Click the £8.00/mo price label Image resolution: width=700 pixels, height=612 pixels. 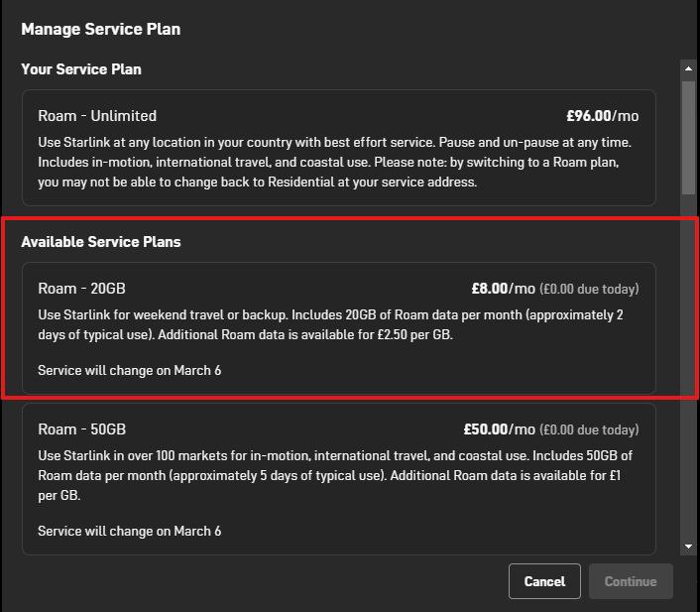pyautogui.click(x=503, y=289)
